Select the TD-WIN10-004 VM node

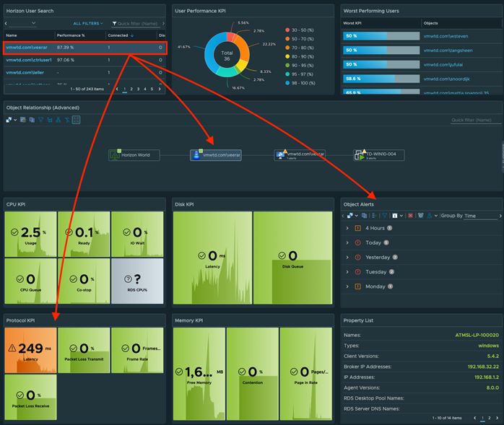click(x=378, y=155)
